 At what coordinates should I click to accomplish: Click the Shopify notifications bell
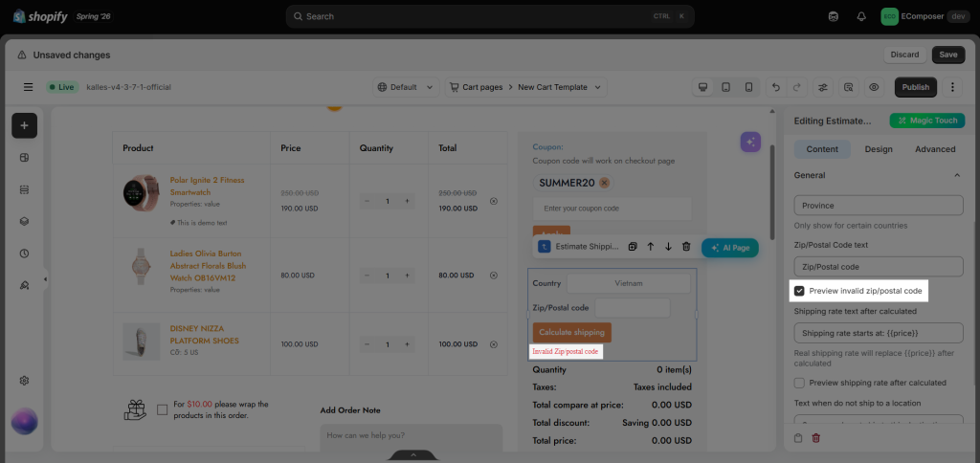[x=861, y=17]
